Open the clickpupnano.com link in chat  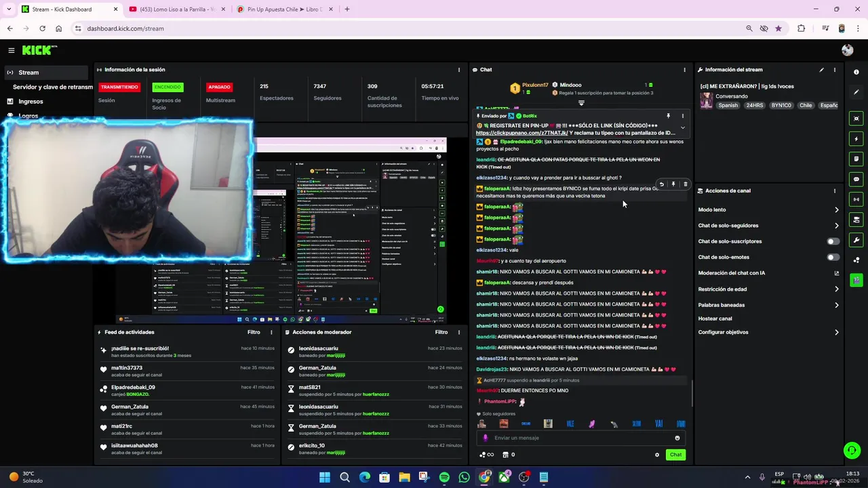(x=521, y=133)
